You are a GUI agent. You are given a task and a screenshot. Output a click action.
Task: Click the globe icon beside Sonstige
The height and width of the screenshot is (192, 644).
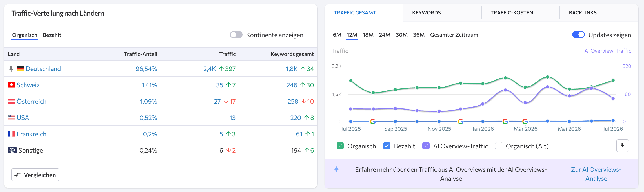[x=12, y=150]
